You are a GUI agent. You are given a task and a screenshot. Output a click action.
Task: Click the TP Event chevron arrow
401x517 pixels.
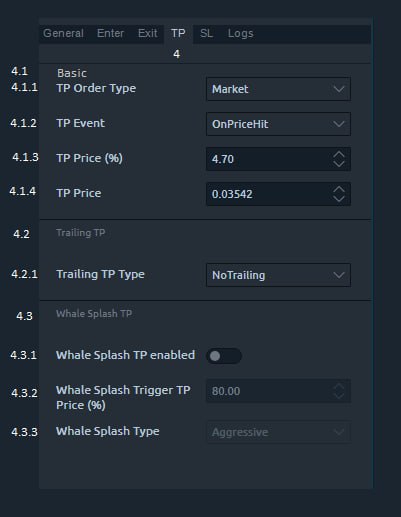(339, 124)
